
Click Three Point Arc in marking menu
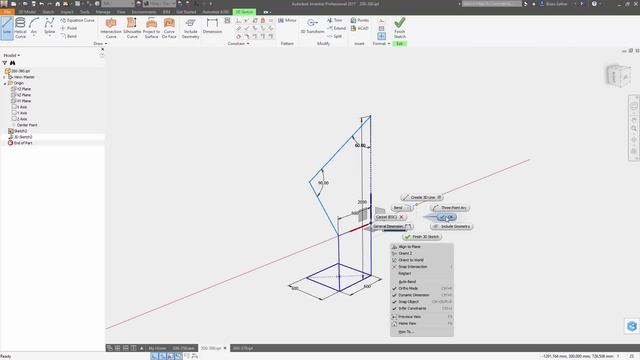450,208
